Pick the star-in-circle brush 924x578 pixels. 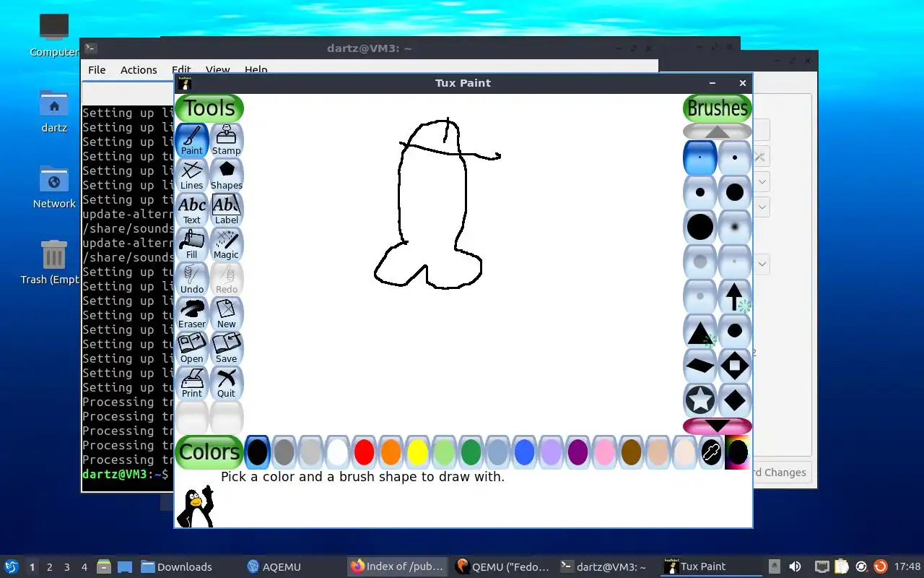700,400
